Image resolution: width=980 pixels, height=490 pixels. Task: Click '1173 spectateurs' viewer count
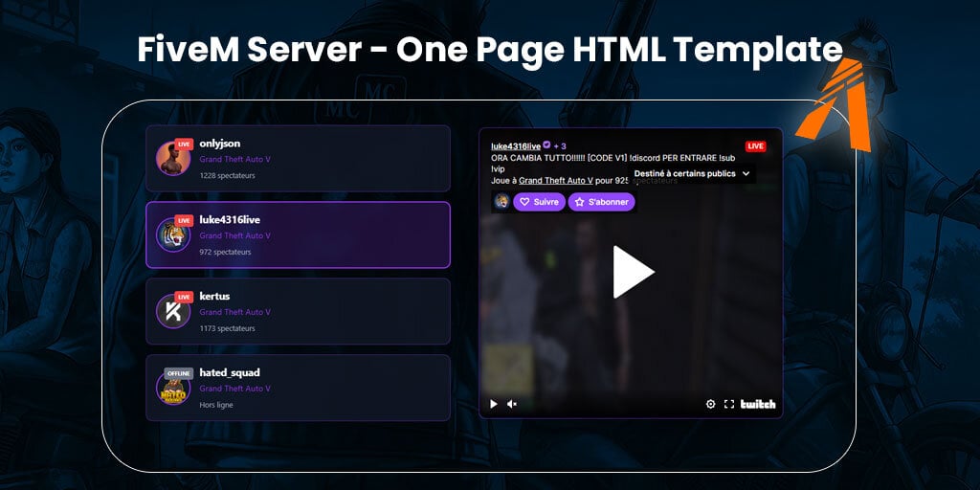point(227,328)
